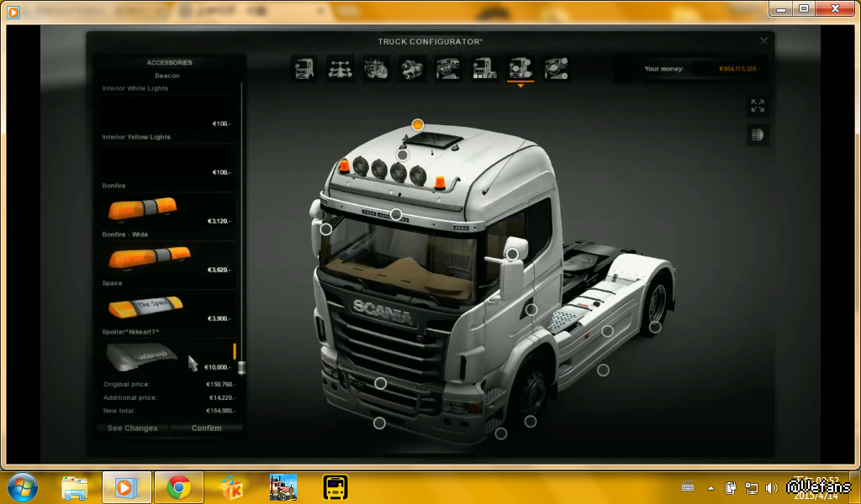Toggle the truck headlights preview icon
861x504 pixels.
coord(758,135)
